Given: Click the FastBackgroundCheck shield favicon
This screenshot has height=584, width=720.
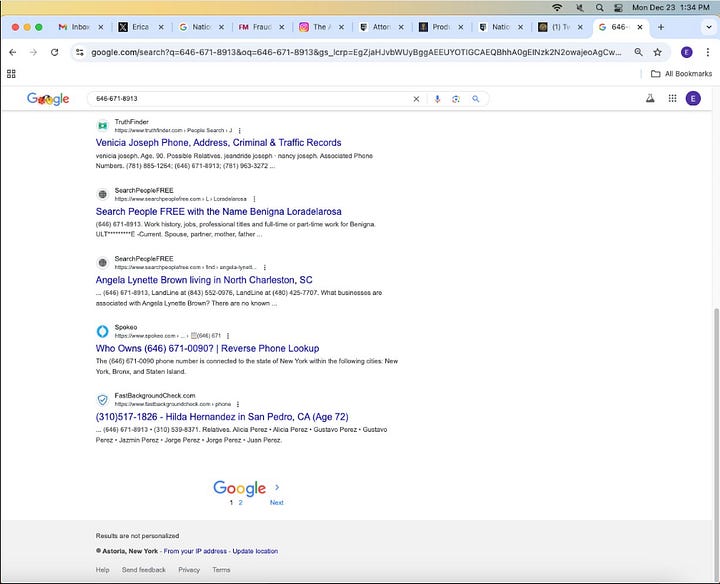Looking at the screenshot, I should pos(102,399).
